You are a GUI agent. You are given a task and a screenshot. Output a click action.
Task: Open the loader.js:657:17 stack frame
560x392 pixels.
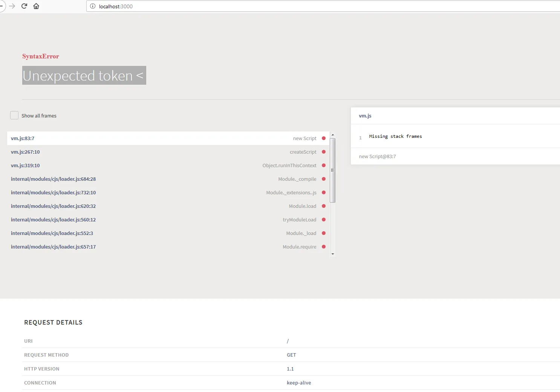point(168,247)
